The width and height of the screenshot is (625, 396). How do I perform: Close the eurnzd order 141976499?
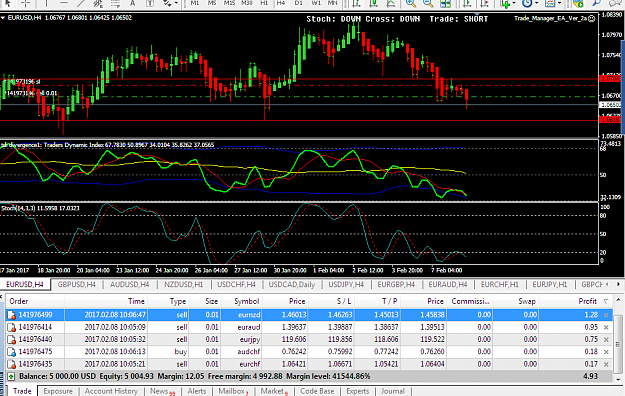click(606, 315)
